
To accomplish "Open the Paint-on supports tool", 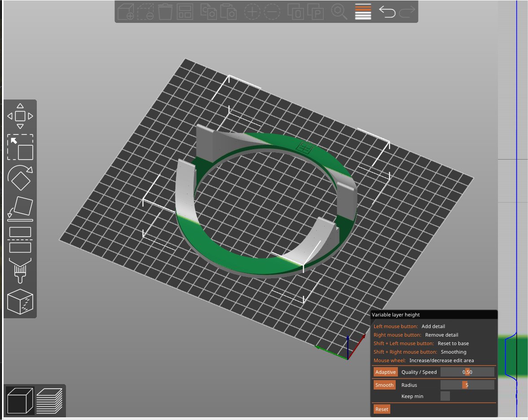I will pos(20,270).
